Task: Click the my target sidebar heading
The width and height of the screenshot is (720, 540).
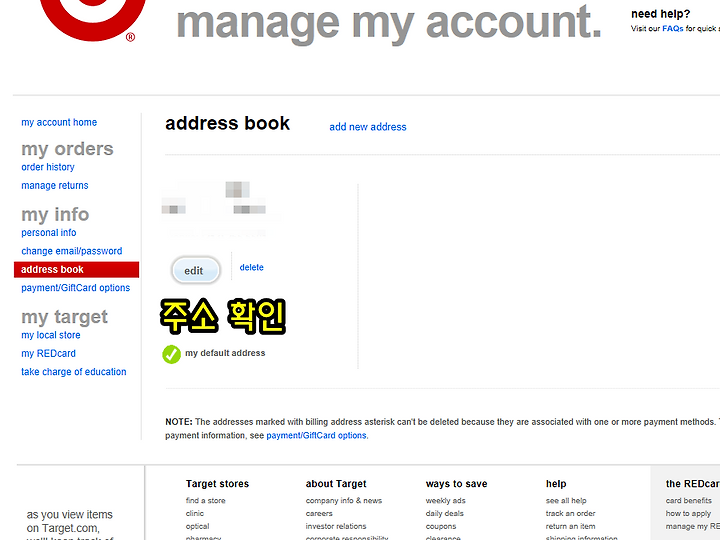Action: click(x=65, y=317)
